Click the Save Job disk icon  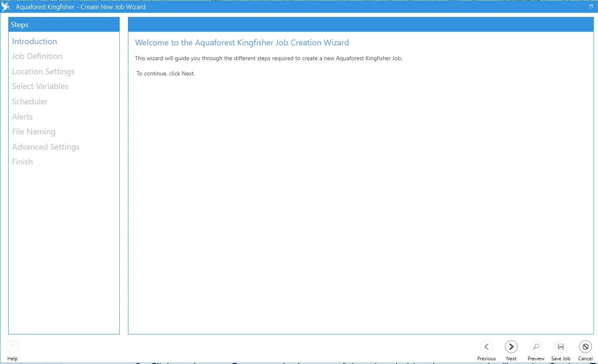point(560,347)
